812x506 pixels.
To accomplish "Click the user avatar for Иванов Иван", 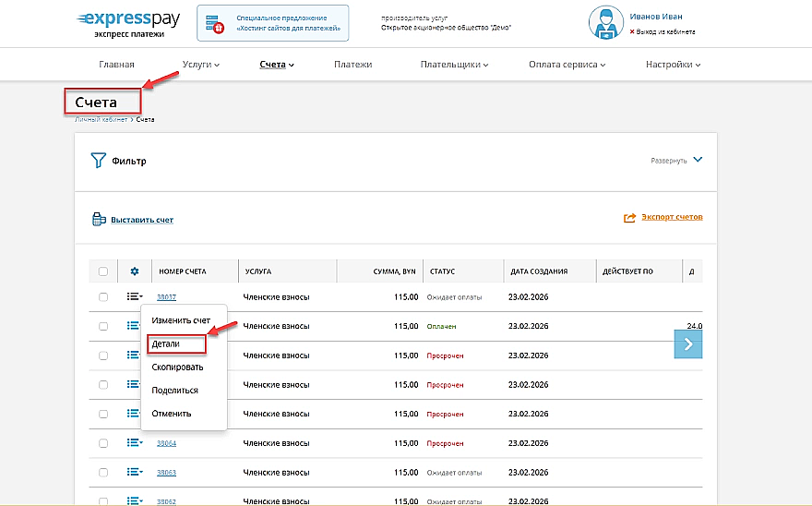I will pyautogui.click(x=606, y=25).
